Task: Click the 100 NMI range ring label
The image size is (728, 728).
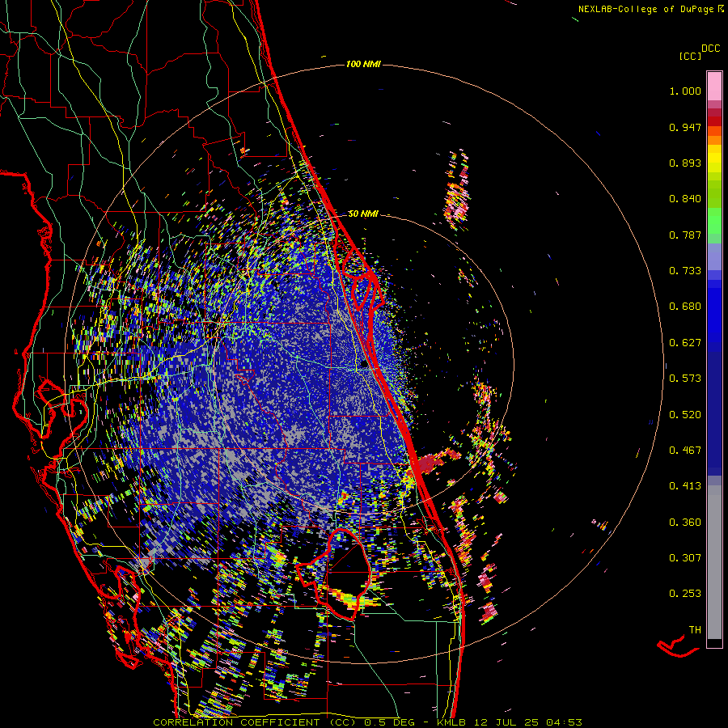Action: click(363, 64)
